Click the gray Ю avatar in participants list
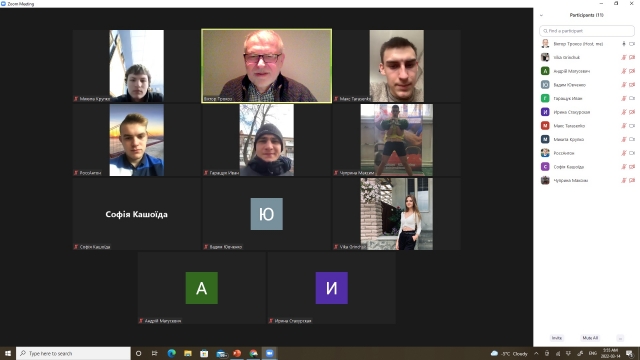This screenshot has height=360, width=640. (545, 85)
